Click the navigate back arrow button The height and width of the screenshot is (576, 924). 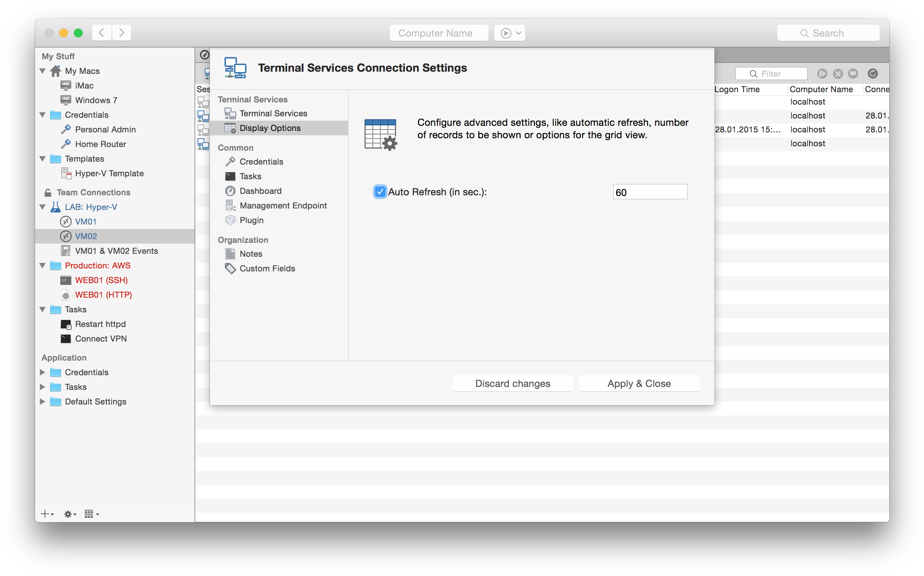pyautogui.click(x=102, y=33)
